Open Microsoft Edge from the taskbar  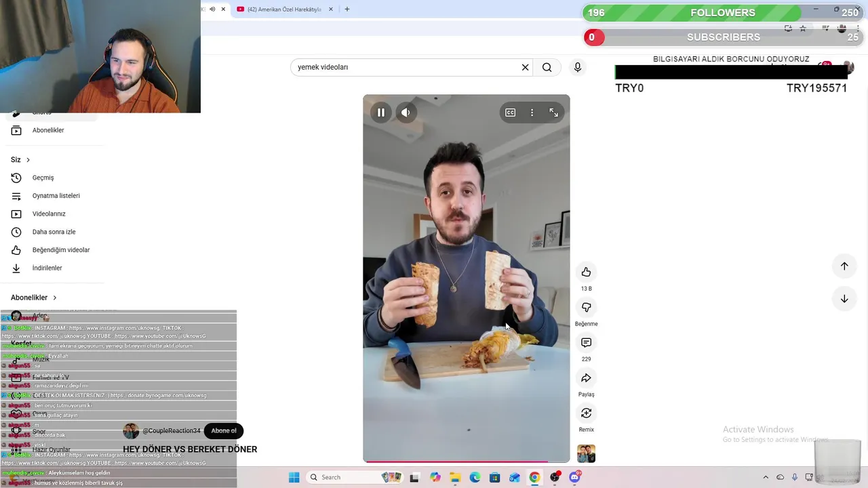(x=475, y=477)
